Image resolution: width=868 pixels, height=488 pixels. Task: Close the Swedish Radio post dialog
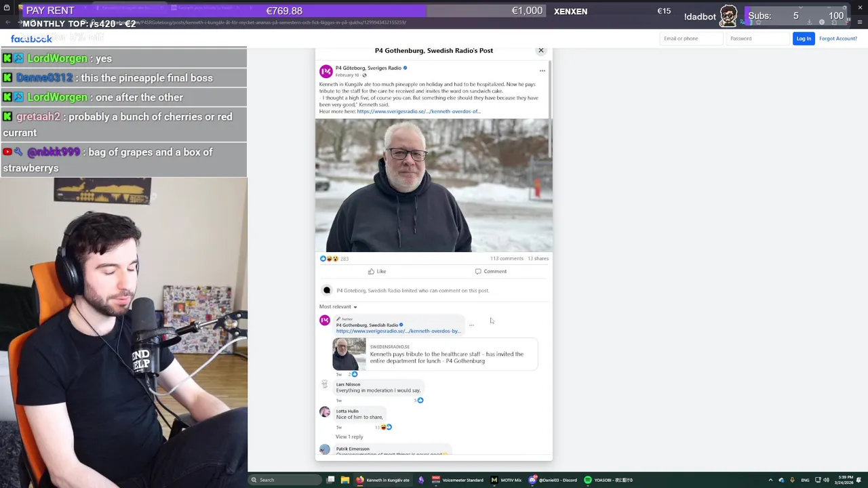click(x=540, y=51)
